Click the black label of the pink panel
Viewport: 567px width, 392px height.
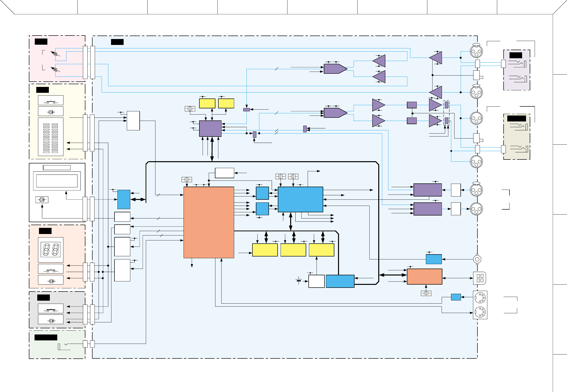click(x=41, y=41)
